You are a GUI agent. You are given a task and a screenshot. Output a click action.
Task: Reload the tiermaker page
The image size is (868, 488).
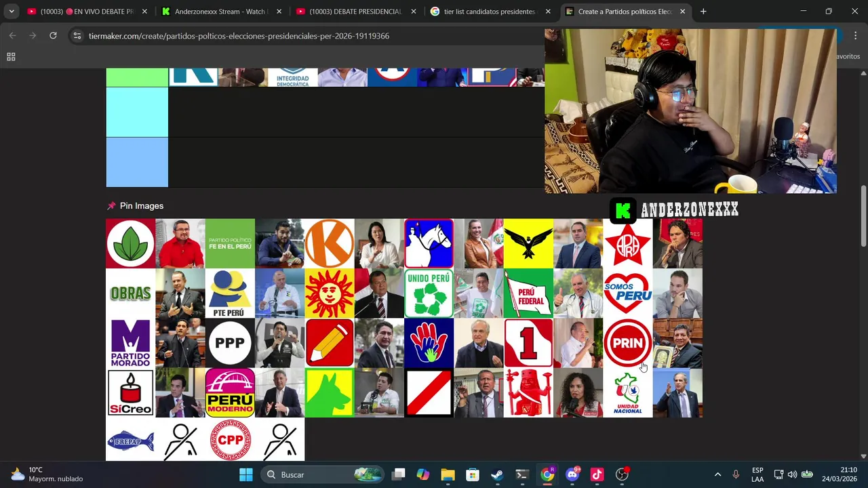(53, 36)
